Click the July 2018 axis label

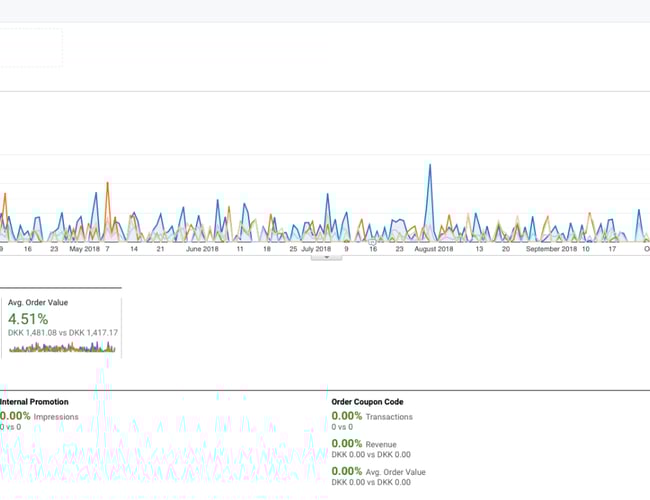coord(316,249)
